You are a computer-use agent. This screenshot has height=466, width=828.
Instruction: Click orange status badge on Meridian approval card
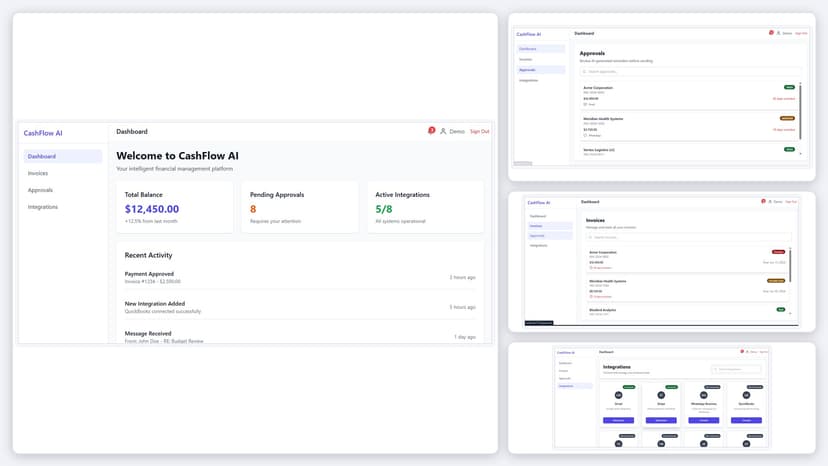pyautogui.click(x=787, y=118)
